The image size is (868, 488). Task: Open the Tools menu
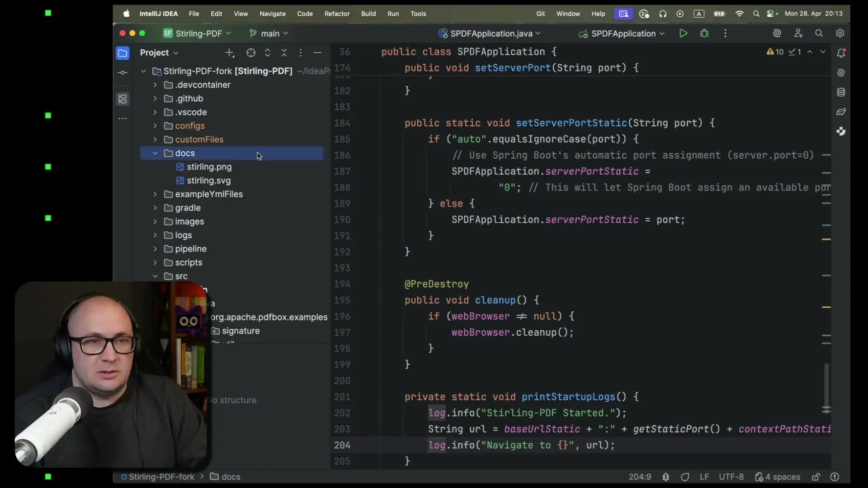point(418,14)
